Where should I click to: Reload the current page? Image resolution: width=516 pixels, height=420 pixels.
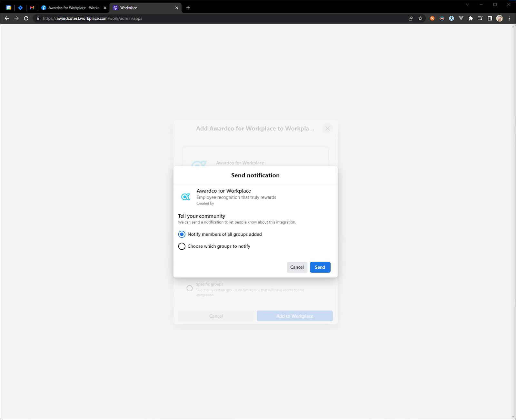[x=26, y=18]
